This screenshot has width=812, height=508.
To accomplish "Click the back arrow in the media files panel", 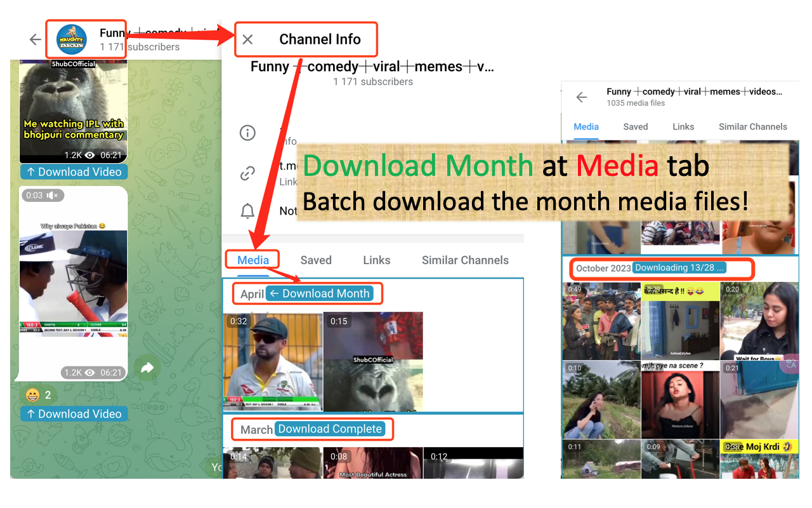I will click(x=582, y=97).
